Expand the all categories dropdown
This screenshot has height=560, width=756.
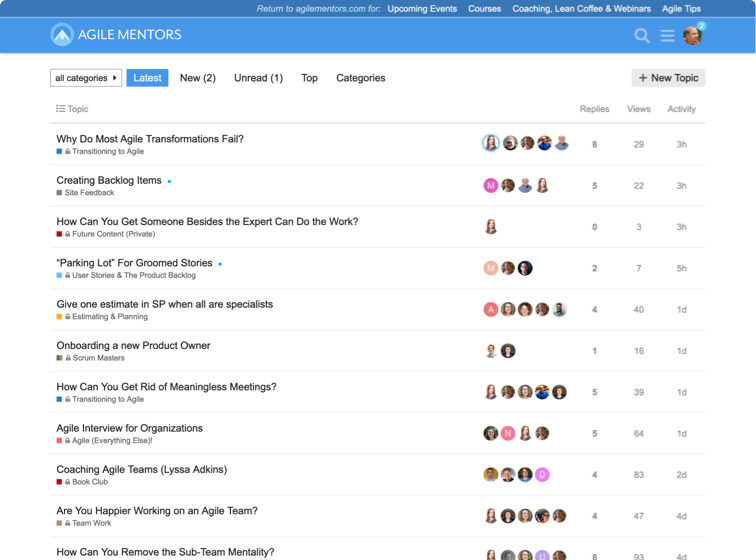pos(86,78)
